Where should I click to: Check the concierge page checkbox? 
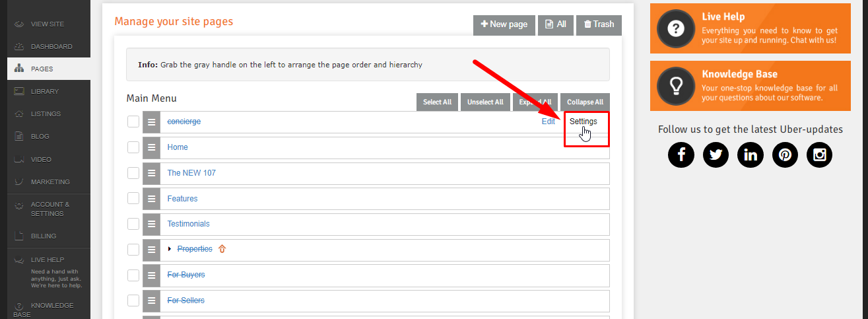(133, 122)
